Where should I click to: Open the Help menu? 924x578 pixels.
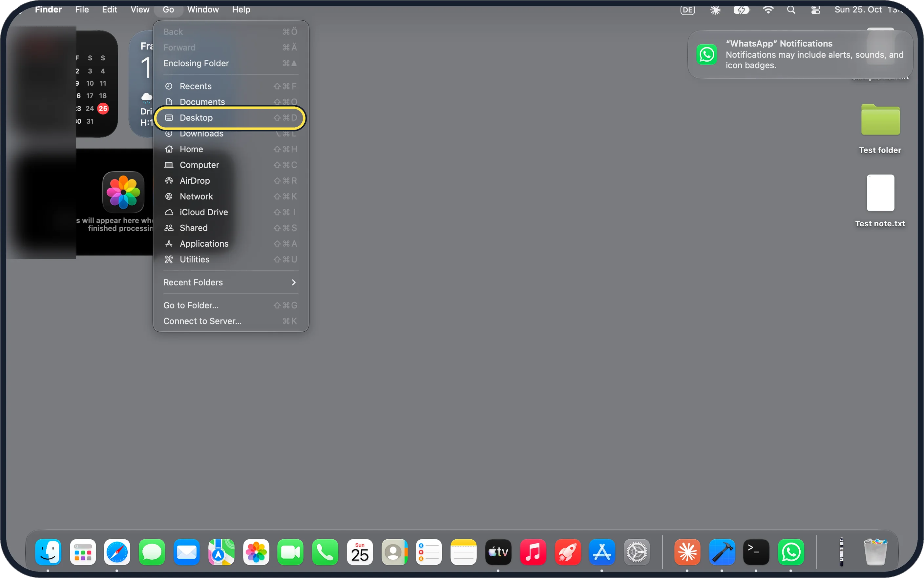tap(241, 10)
